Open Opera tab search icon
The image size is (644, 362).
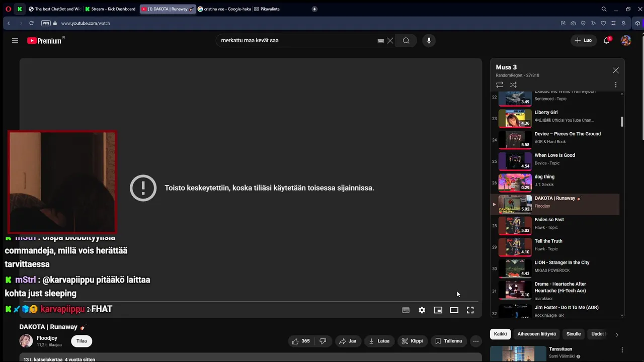click(x=604, y=9)
